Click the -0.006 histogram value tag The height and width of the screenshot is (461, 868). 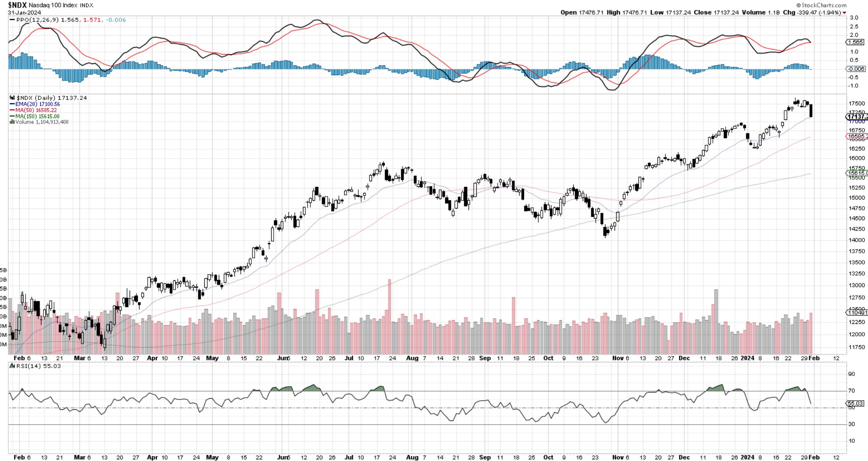(x=855, y=69)
